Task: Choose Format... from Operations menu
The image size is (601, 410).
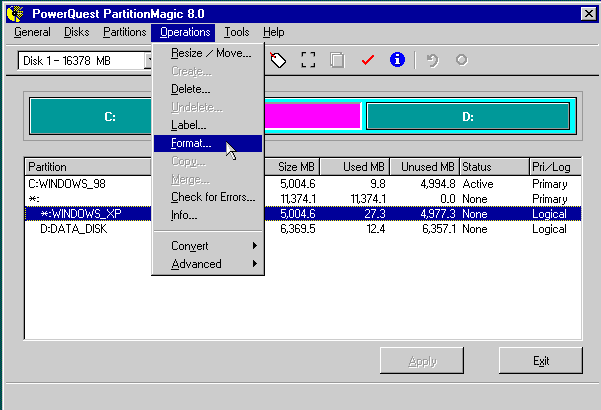Action: (208, 143)
